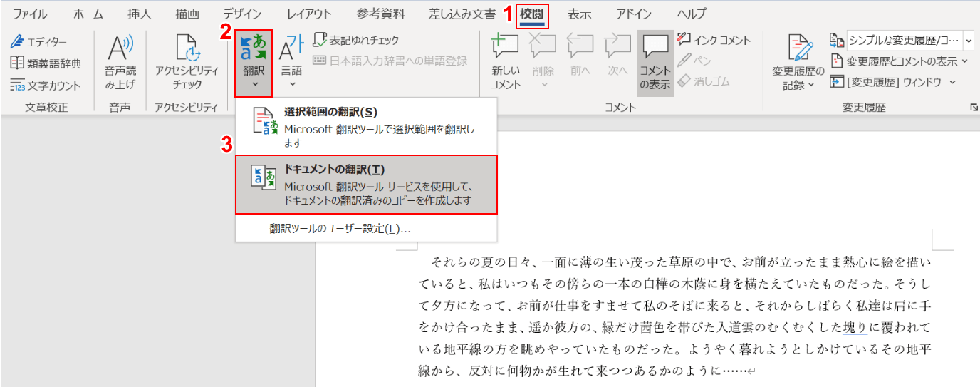
Task: Insert a new comment (新しいコメント)
Action: coord(505,63)
